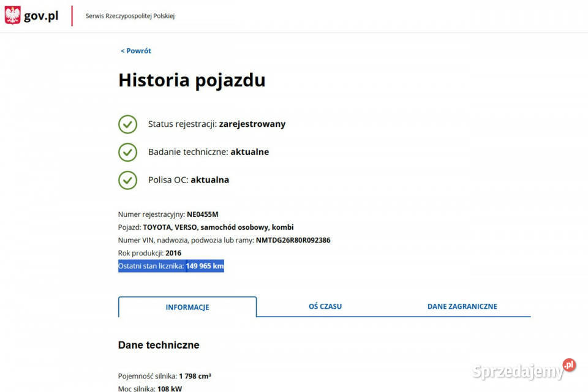Go back using the Powrót link
Screen dimensions: 588x392
(136, 51)
